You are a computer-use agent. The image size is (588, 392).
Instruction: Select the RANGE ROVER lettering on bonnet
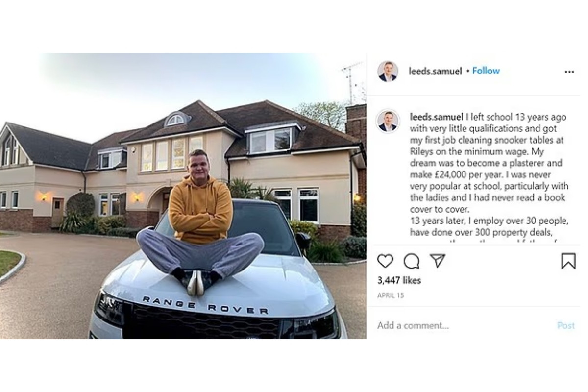click(205, 304)
